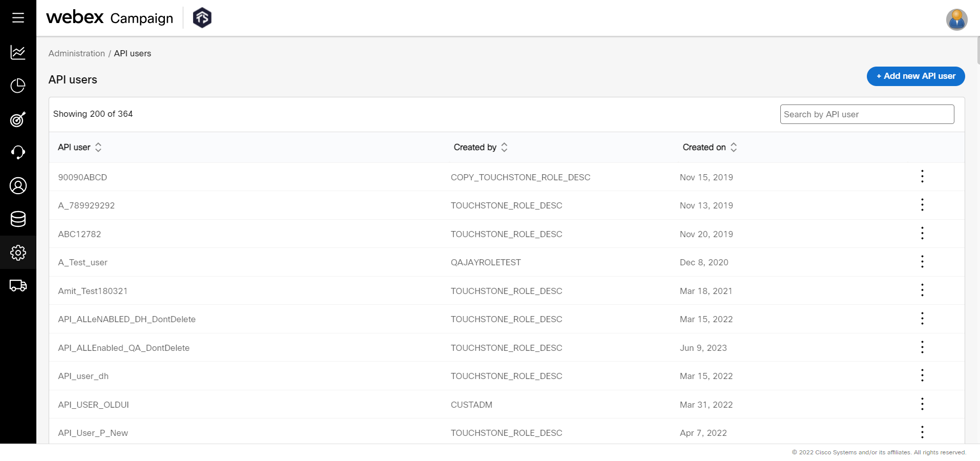Screen dimensions: 980x461
Task: Open actions menu for API_ALLeNABLED_DH_DontDelete row
Action: 922,319
